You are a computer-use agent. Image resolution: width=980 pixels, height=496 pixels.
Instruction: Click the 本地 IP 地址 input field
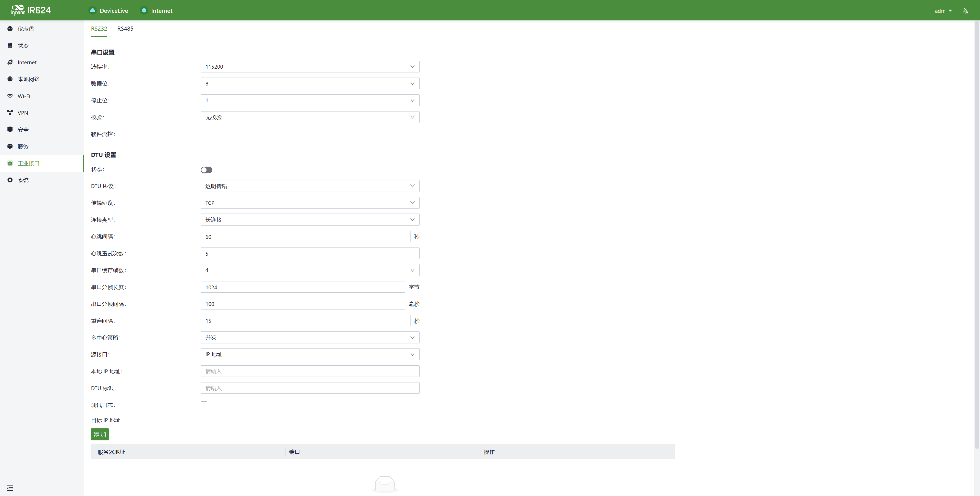(x=310, y=371)
